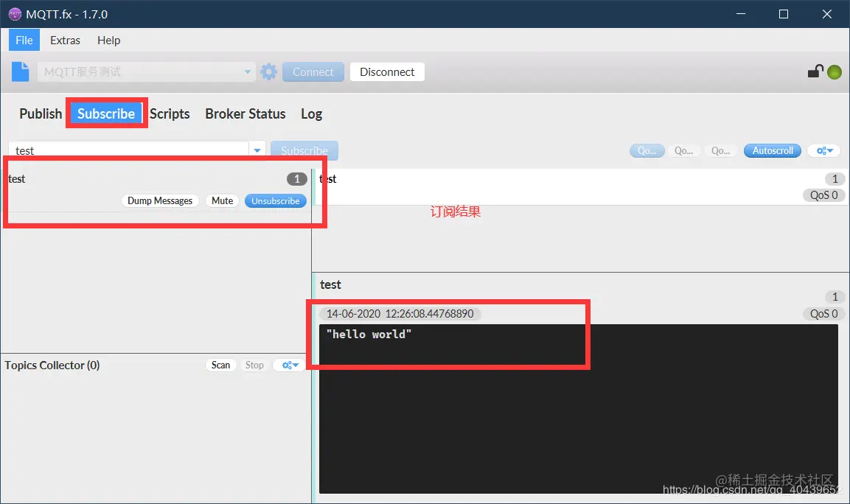Open subscribe settings gear dropdown
Screen dimensions: 850x504
pos(824,150)
